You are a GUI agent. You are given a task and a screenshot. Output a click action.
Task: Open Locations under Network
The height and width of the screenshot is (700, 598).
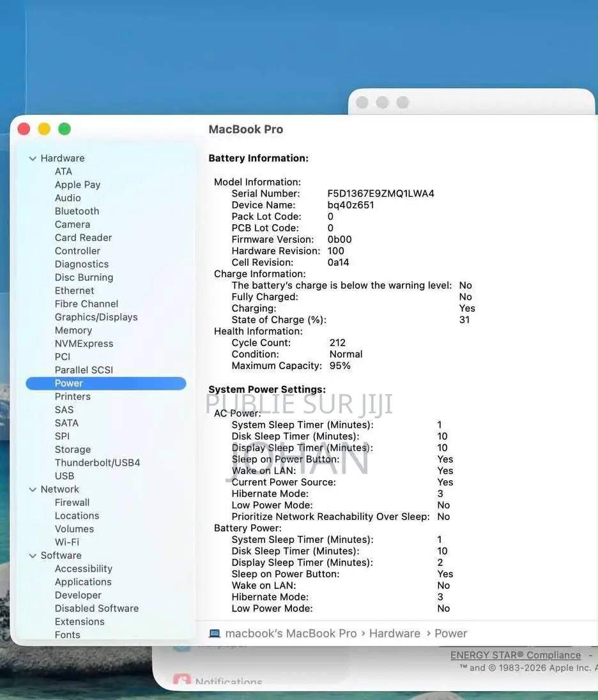tap(77, 515)
